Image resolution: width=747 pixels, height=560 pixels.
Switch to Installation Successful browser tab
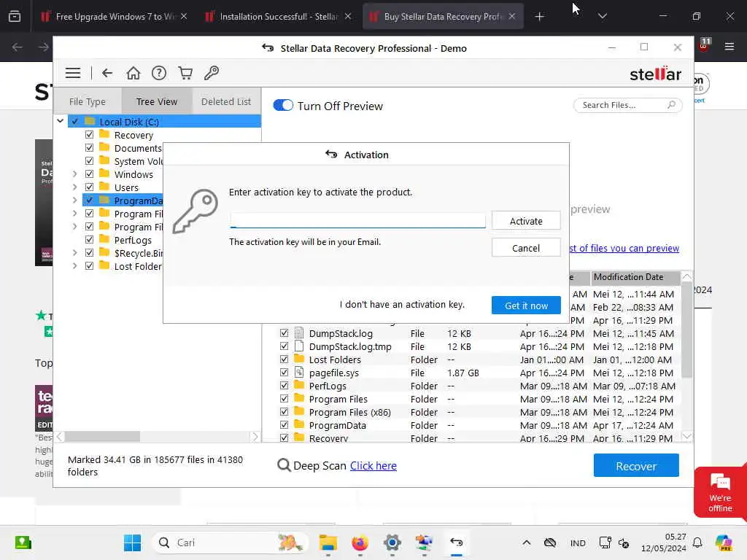(279, 17)
